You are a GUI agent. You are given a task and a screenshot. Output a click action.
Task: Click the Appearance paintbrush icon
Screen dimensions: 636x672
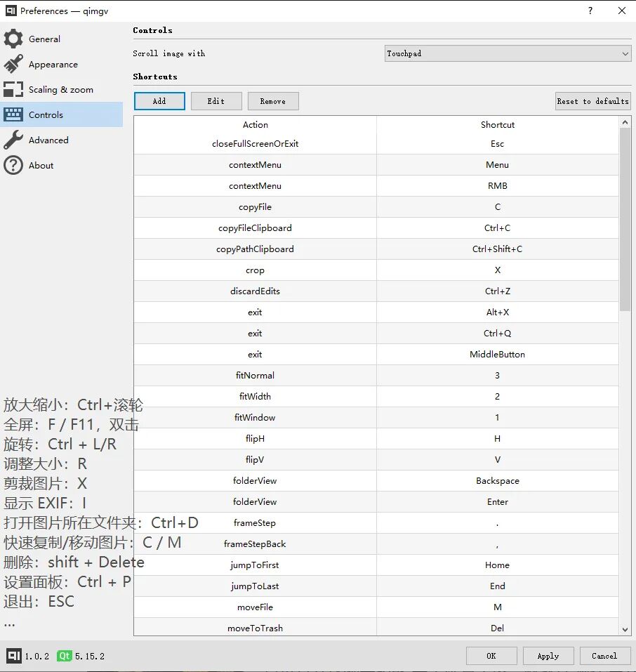(13, 64)
